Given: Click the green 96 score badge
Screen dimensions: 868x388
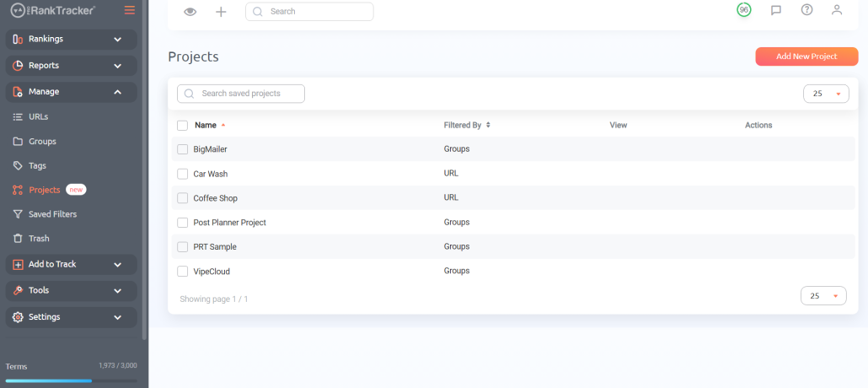Looking at the screenshot, I should [x=743, y=10].
